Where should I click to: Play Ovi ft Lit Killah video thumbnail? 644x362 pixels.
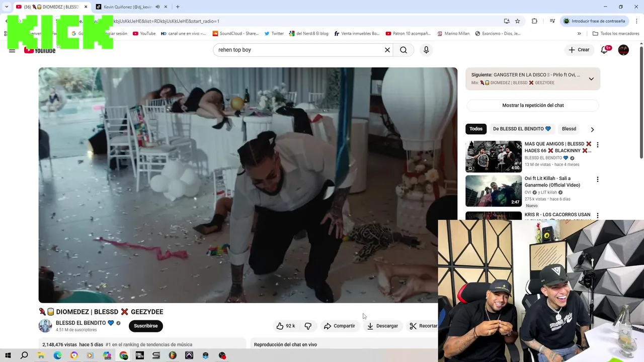(494, 191)
